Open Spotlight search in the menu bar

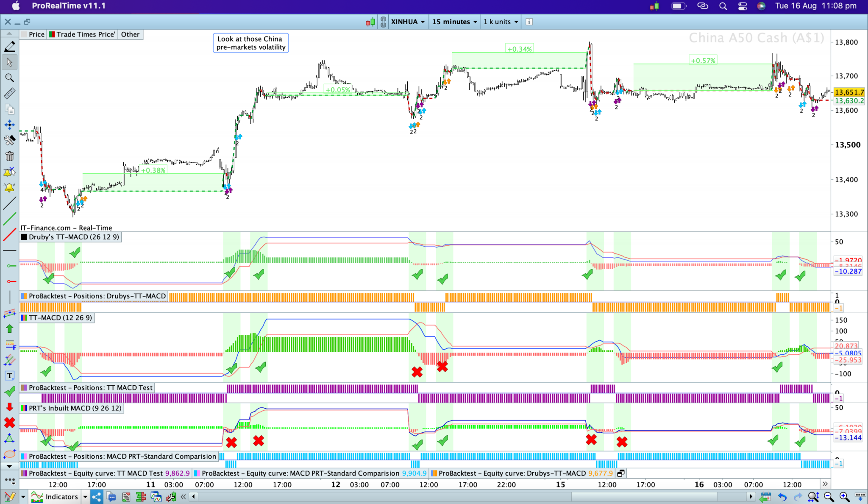(x=723, y=6)
